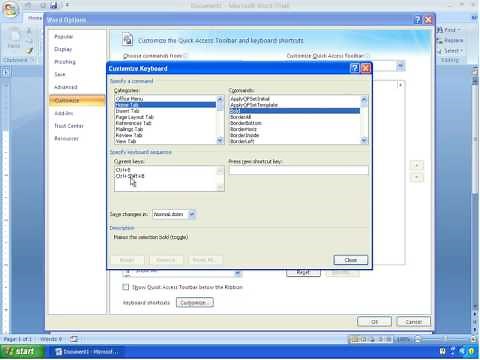Image resolution: width=480 pixels, height=360 pixels.
Task: Click the Reset button in Word Options
Action: pos(303,273)
